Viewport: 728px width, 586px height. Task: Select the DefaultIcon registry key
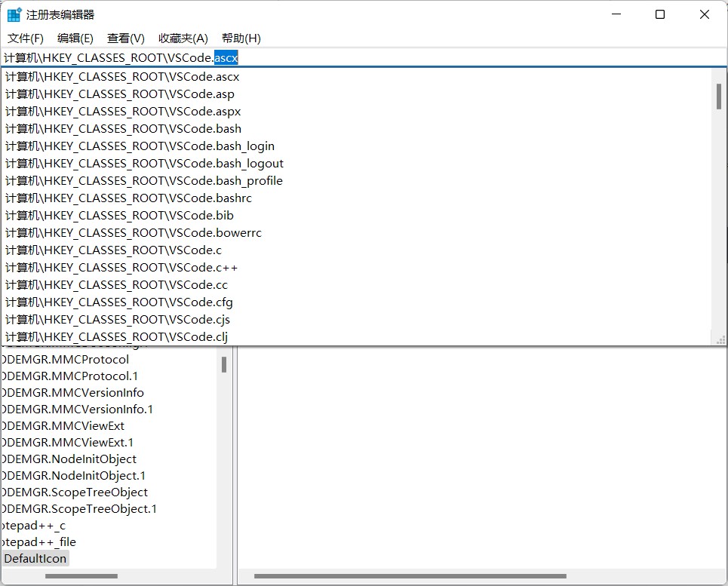[x=35, y=558]
